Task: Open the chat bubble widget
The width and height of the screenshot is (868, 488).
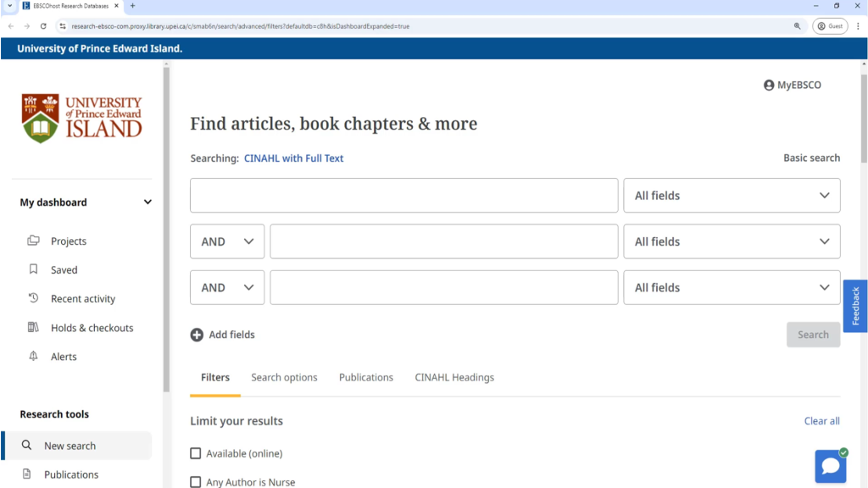Action: [x=831, y=465]
